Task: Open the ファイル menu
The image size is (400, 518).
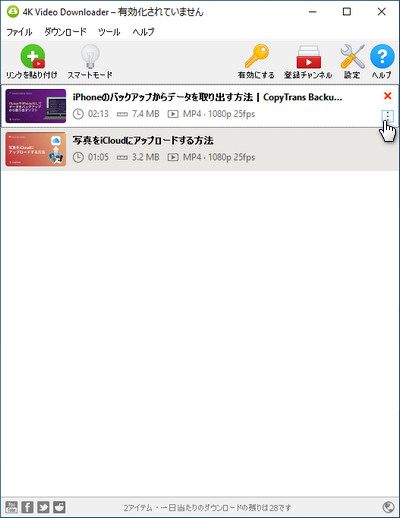Action: pyautogui.click(x=19, y=32)
